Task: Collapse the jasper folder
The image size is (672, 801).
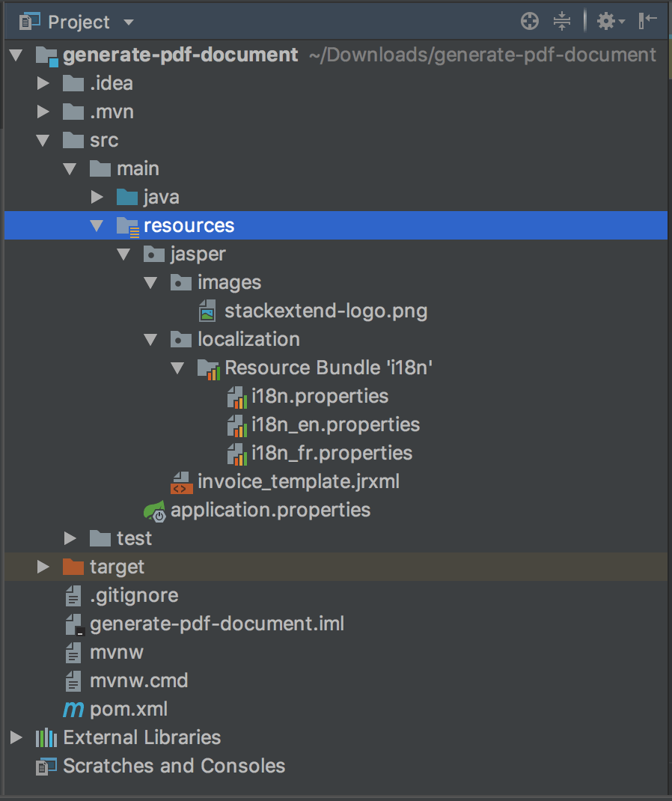Action: click(124, 254)
